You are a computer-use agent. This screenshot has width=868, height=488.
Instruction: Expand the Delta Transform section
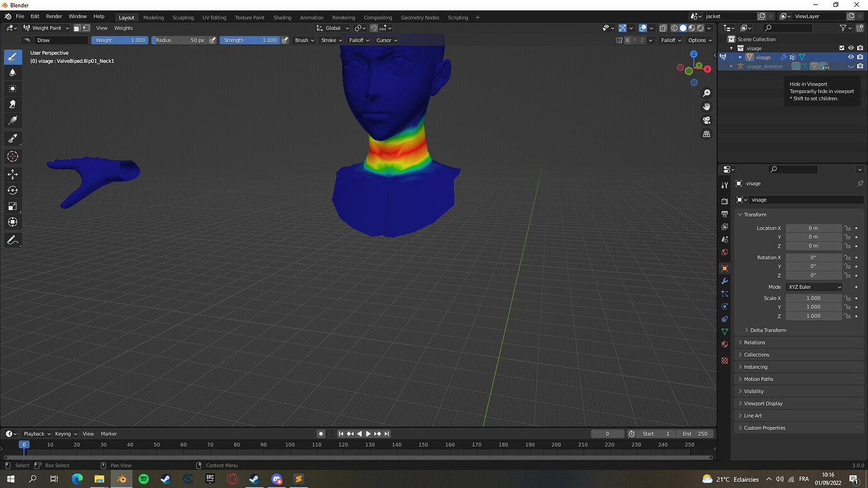coord(768,330)
